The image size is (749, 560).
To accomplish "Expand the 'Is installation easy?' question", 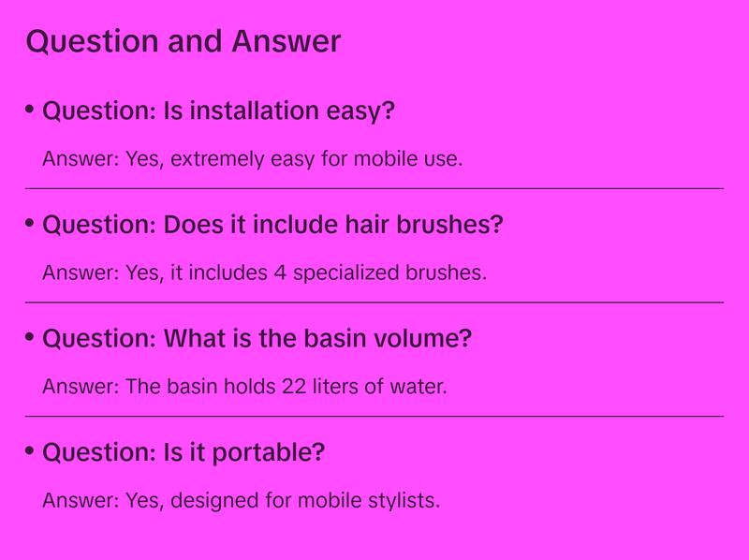I will pyautogui.click(x=219, y=111).
